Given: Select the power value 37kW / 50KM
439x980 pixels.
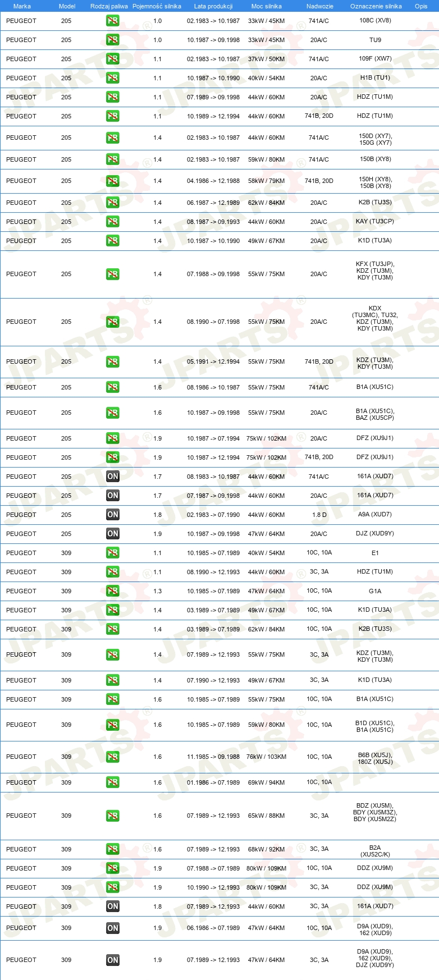Looking at the screenshot, I should [x=267, y=59].
